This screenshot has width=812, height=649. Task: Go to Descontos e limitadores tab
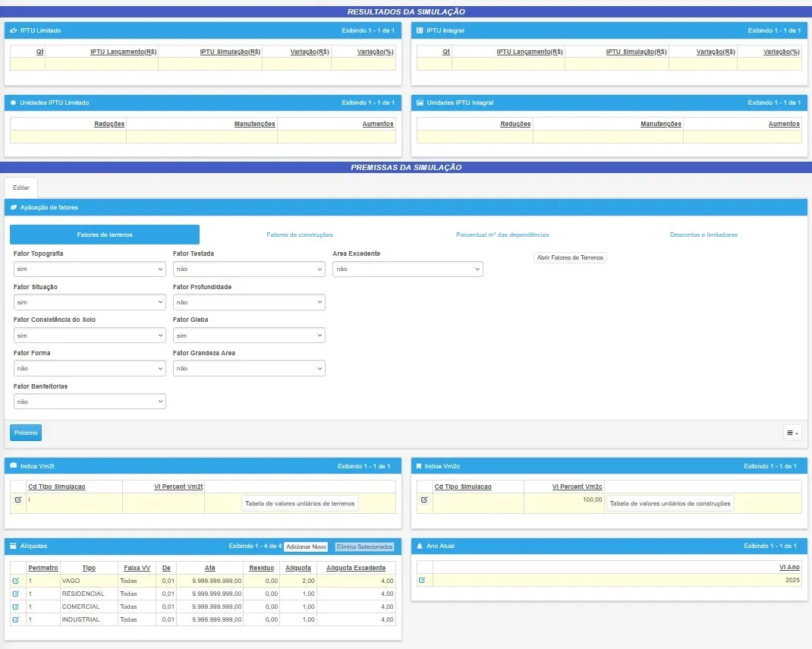coord(703,235)
